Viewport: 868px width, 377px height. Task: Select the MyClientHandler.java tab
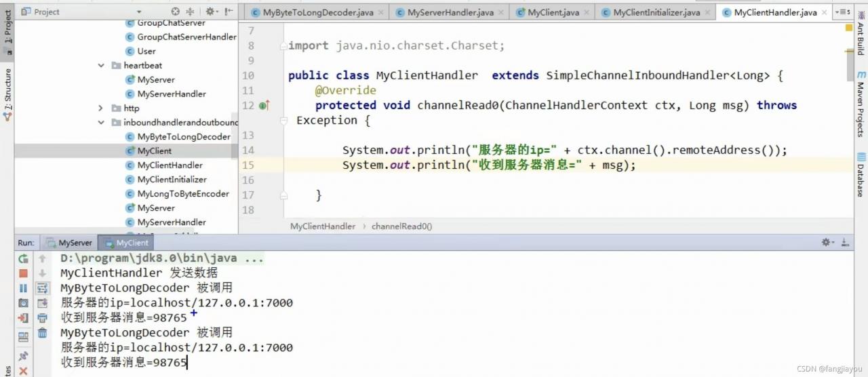point(775,12)
